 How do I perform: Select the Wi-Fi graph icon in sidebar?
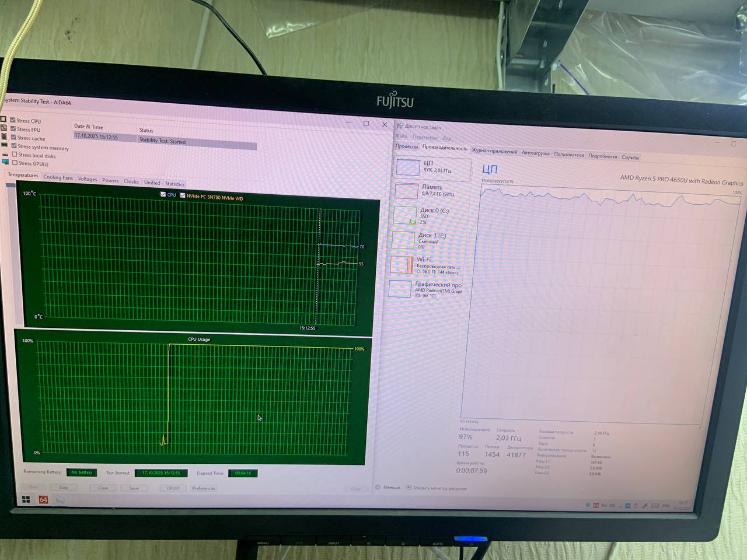402,265
